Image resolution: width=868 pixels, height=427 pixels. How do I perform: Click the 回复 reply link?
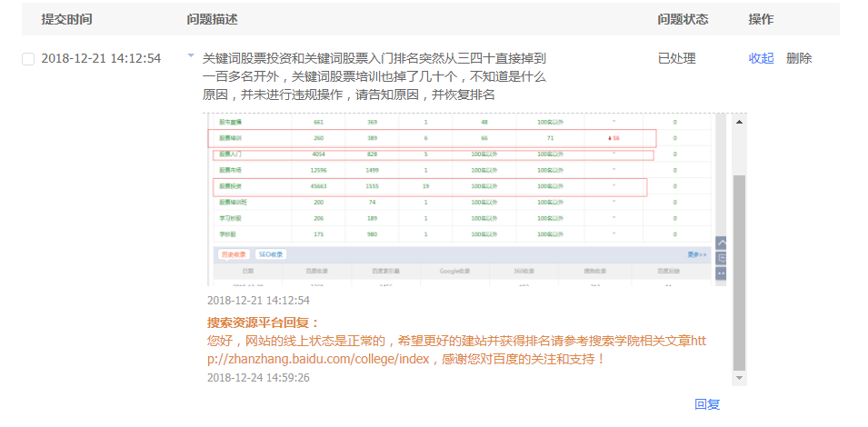(707, 404)
